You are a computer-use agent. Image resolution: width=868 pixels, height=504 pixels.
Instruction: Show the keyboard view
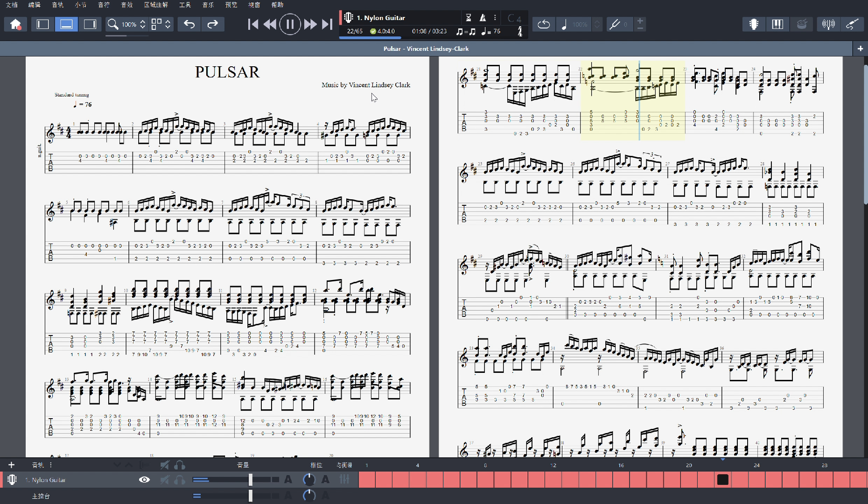pos(777,24)
